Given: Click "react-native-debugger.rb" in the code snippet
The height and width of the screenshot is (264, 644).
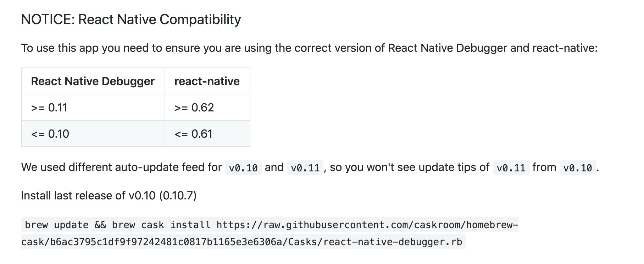Looking at the screenshot, I should [393, 242].
